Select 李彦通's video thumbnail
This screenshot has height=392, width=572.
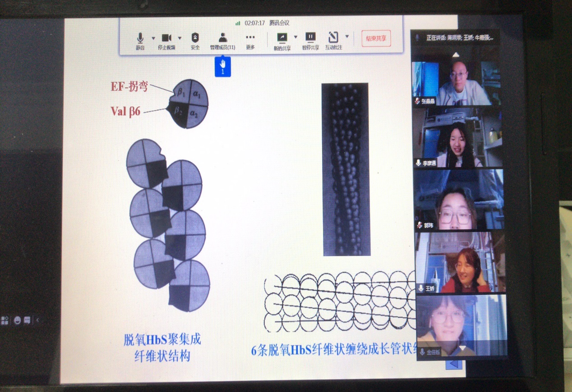(x=458, y=139)
